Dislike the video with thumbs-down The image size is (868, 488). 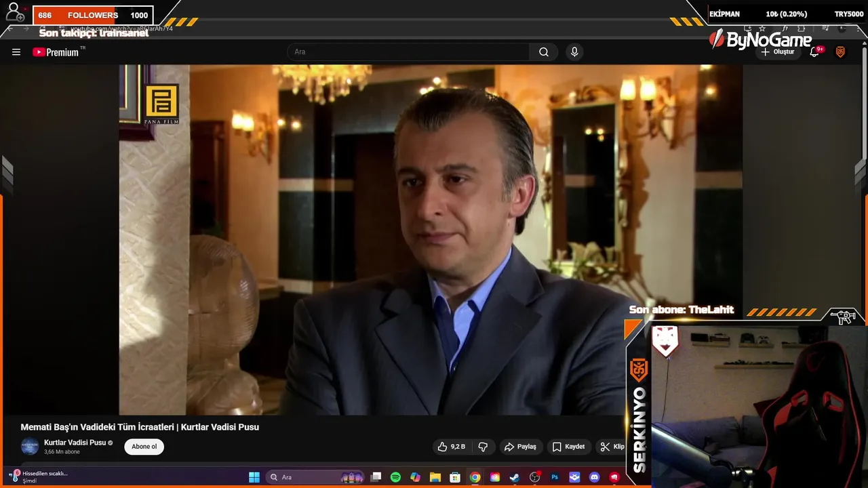click(x=483, y=447)
